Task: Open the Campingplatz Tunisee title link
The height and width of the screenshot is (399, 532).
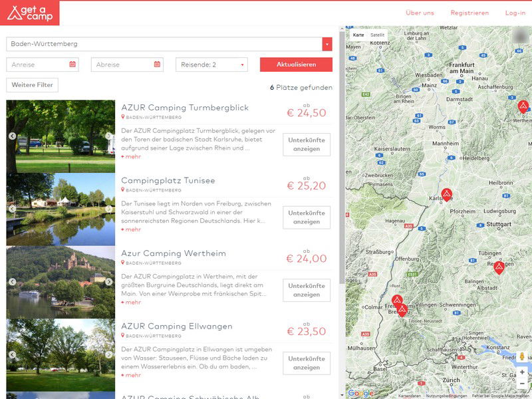Action: 168,180
